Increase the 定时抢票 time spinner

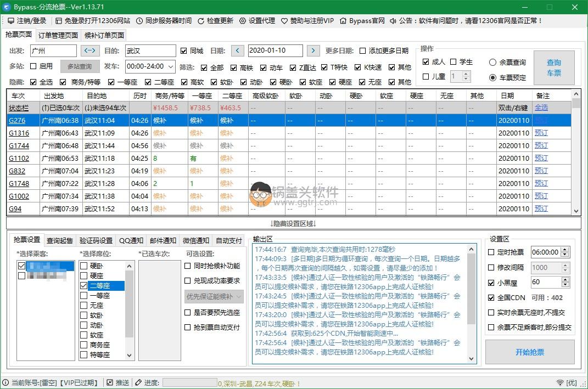coord(565,250)
